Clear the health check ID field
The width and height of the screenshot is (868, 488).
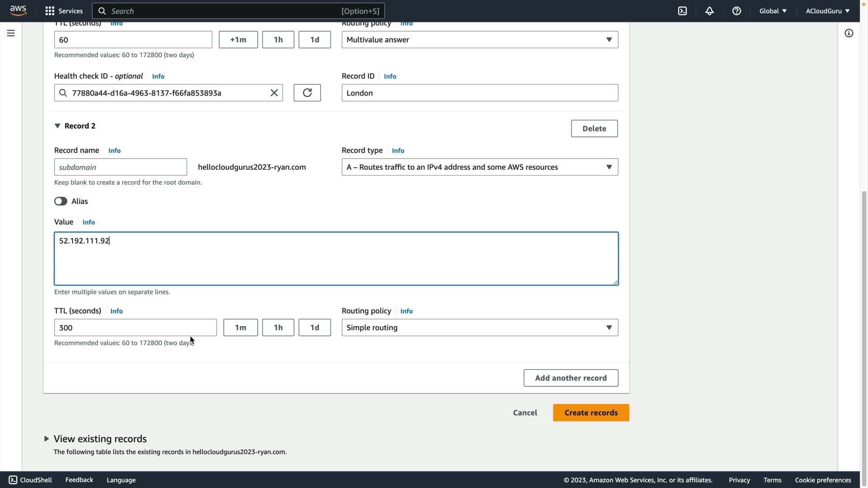click(x=274, y=93)
